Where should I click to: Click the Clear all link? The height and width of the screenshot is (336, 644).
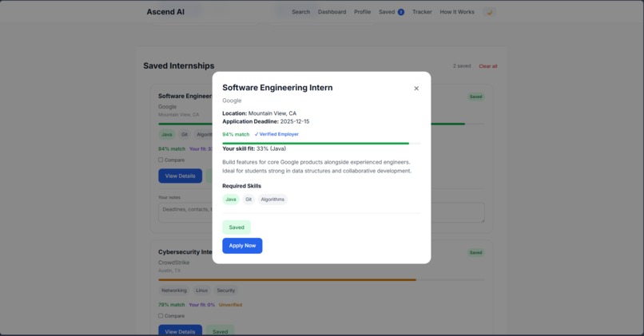click(488, 66)
